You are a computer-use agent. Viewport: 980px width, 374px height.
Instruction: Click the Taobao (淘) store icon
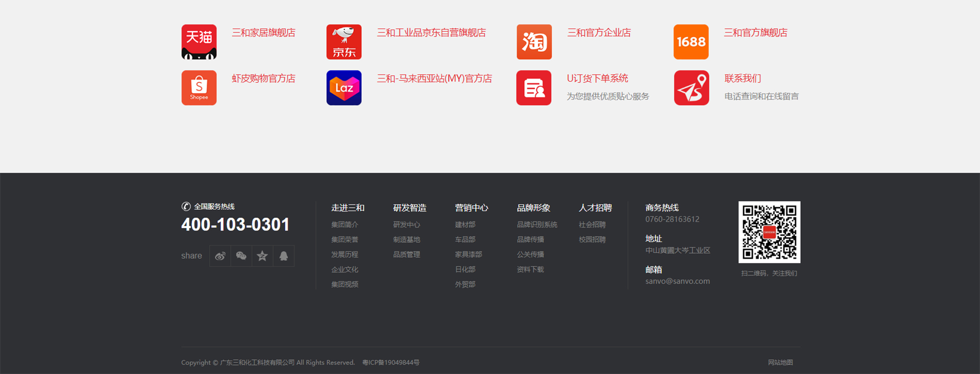(x=534, y=42)
